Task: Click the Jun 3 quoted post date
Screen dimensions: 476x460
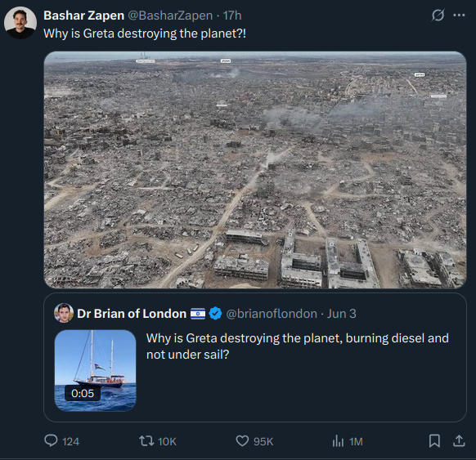Action: click(x=342, y=314)
